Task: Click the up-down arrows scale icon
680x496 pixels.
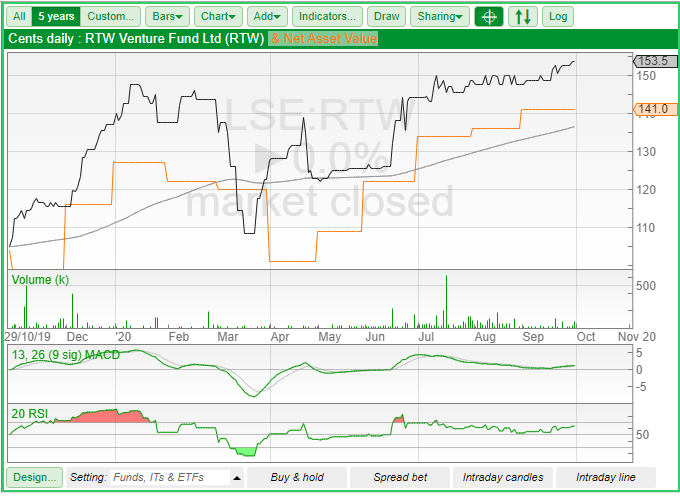Action: click(523, 16)
